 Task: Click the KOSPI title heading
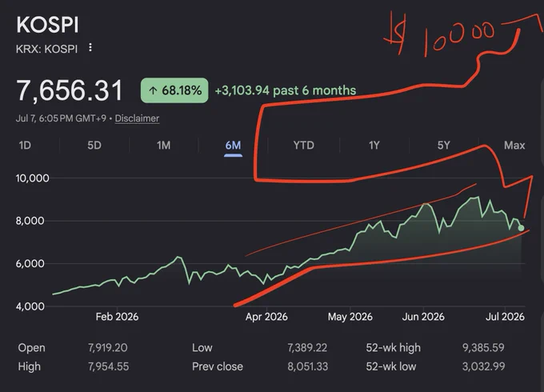47,25
